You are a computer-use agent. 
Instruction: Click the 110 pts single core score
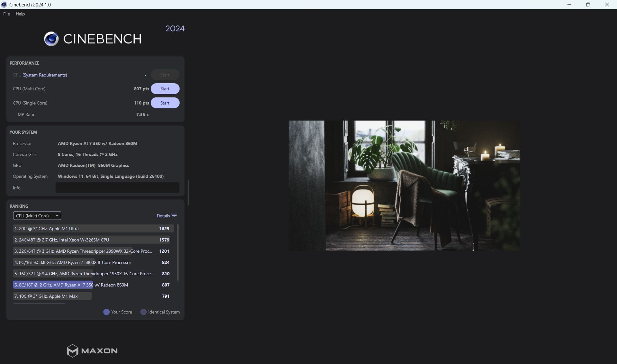click(141, 103)
